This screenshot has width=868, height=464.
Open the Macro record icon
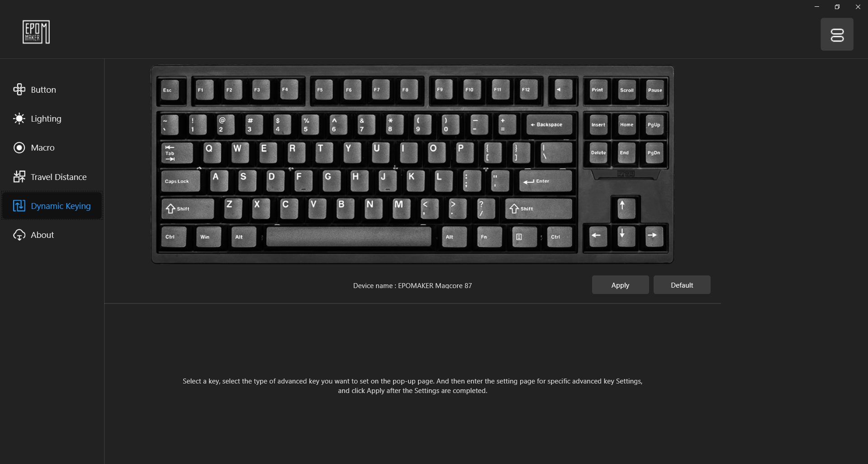(19, 147)
